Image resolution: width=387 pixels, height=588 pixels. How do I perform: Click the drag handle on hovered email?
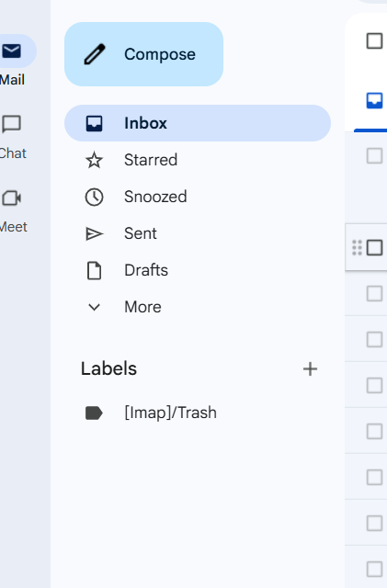point(357,248)
